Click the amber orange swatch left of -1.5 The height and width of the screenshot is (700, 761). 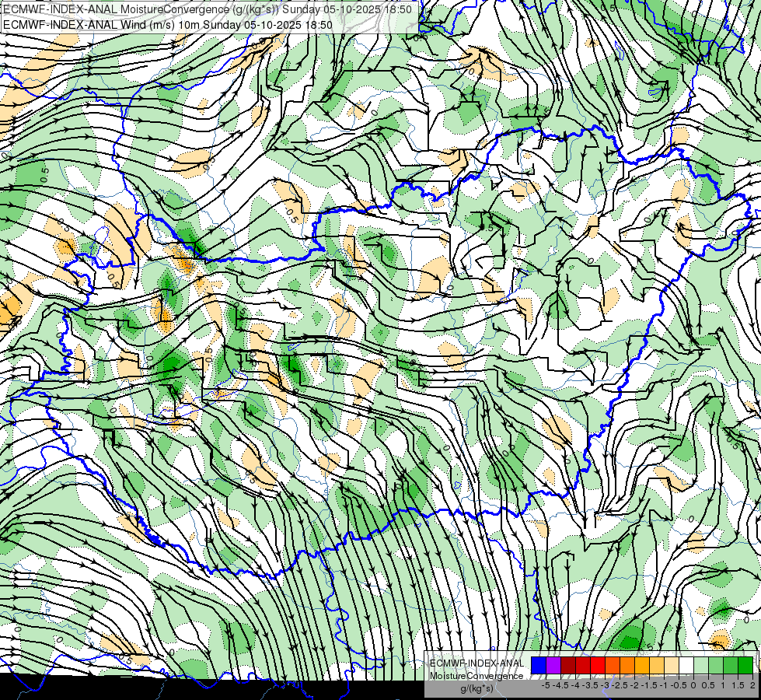[641, 666]
